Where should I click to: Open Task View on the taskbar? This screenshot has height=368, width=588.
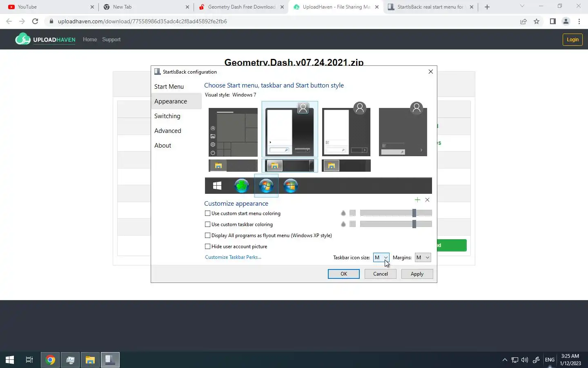pyautogui.click(x=29, y=360)
